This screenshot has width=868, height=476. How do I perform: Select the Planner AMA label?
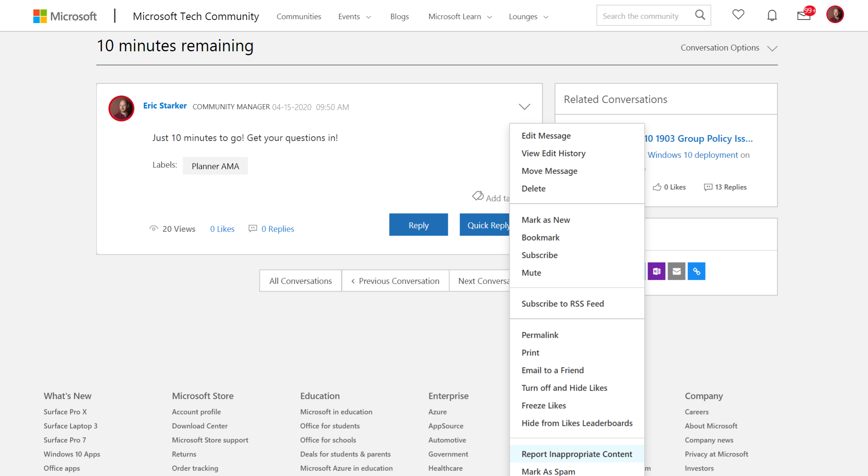click(x=215, y=166)
